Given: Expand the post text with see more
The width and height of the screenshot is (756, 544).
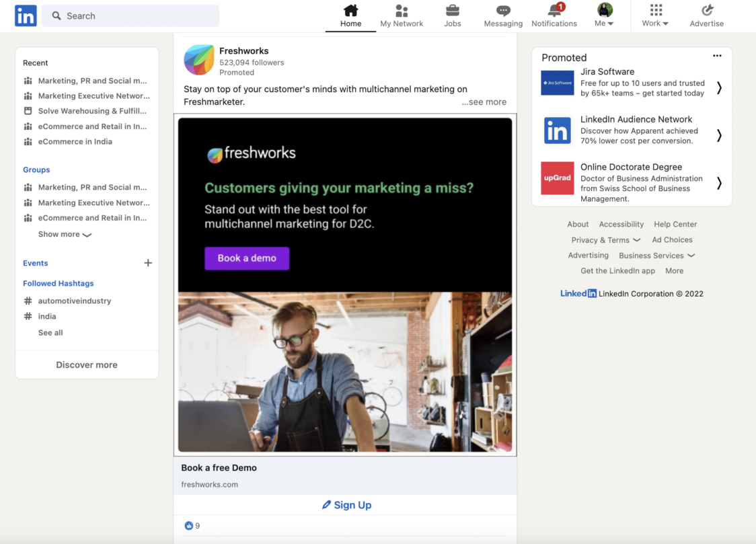Looking at the screenshot, I should [x=484, y=102].
